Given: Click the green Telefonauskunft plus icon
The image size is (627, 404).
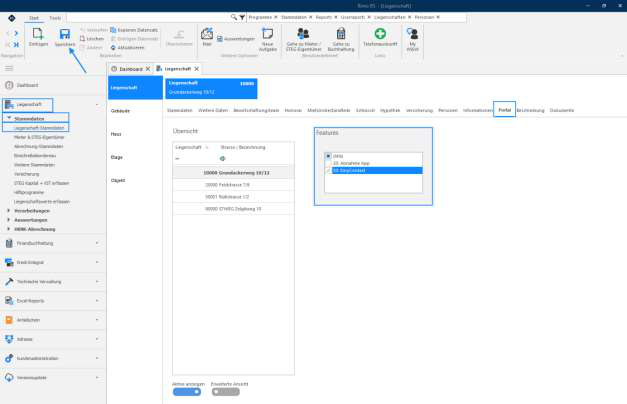Looking at the screenshot, I should click(x=380, y=34).
